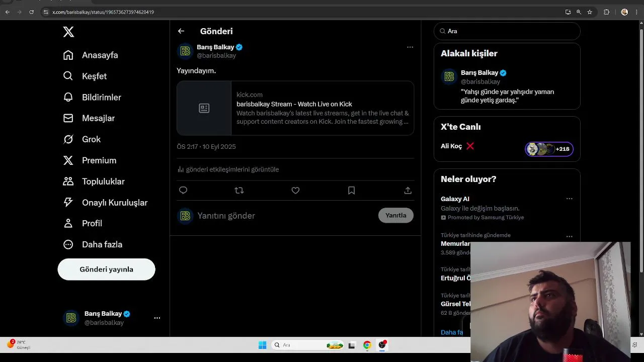Viewport: 644px width, 362px height.
Task: Open kick.com link card
Action: (x=295, y=108)
